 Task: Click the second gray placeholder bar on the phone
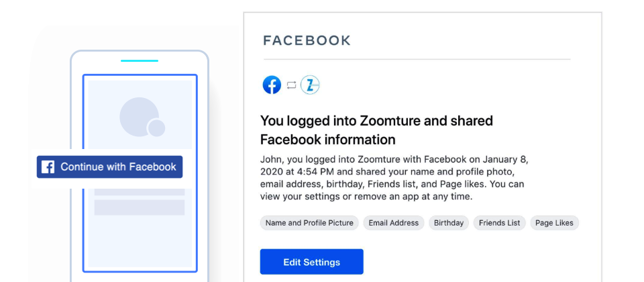(140, 207)
